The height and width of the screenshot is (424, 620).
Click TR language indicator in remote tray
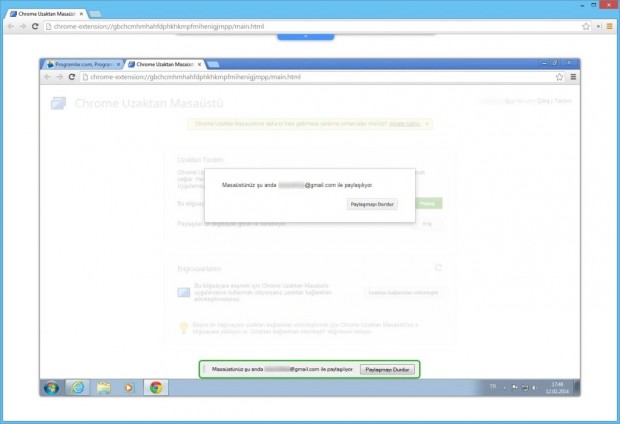pyautogui.click(x=493, y=386)
